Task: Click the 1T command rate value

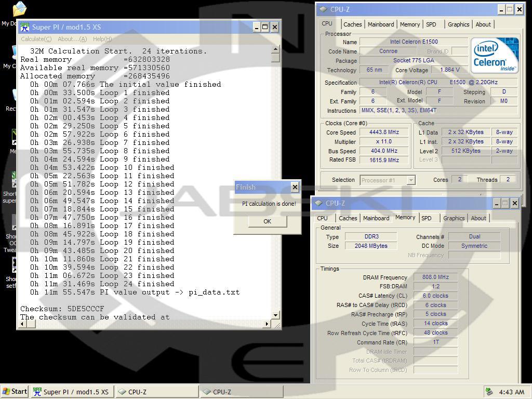Action: click(x=435, y=342)
